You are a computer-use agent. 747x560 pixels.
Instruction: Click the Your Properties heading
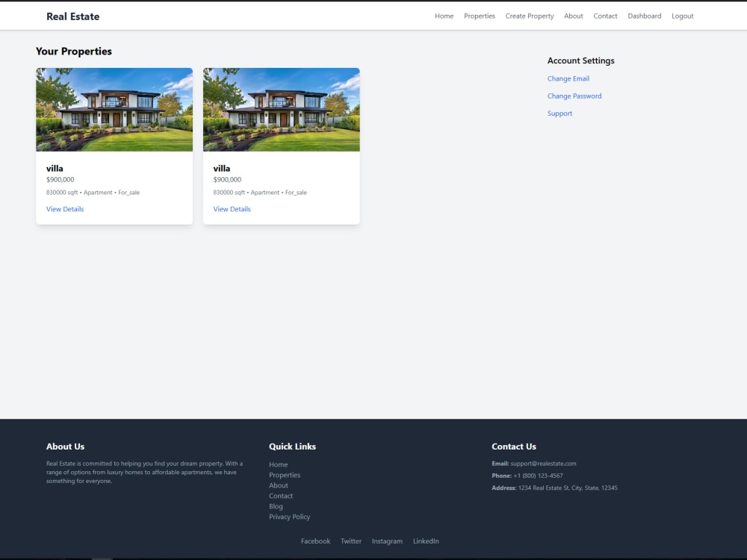coord(74,52)
